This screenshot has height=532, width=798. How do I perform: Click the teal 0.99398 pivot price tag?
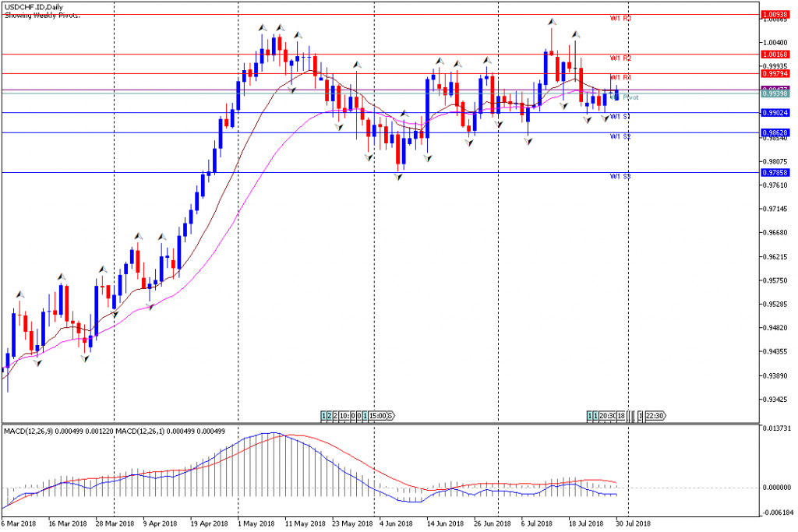pos(778,94)
